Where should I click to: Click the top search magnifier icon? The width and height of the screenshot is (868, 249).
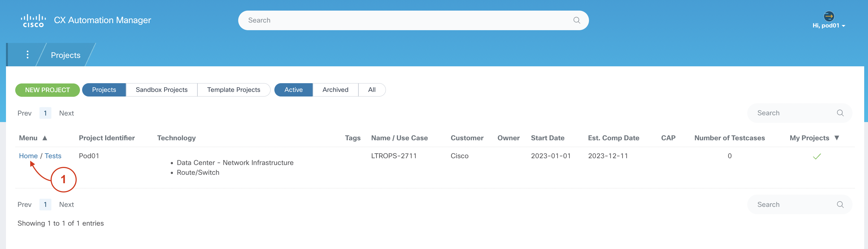click(576, 20)
